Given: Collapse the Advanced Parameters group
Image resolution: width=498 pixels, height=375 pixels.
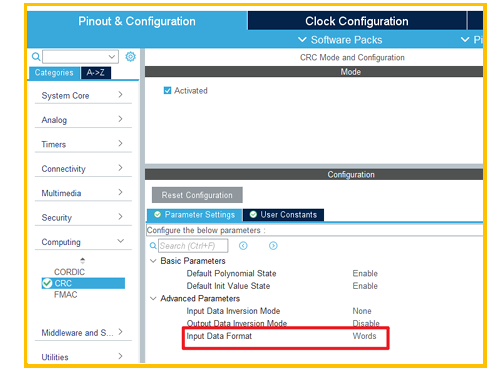Looking at the screenshot, I should click(x=153, y=298).
